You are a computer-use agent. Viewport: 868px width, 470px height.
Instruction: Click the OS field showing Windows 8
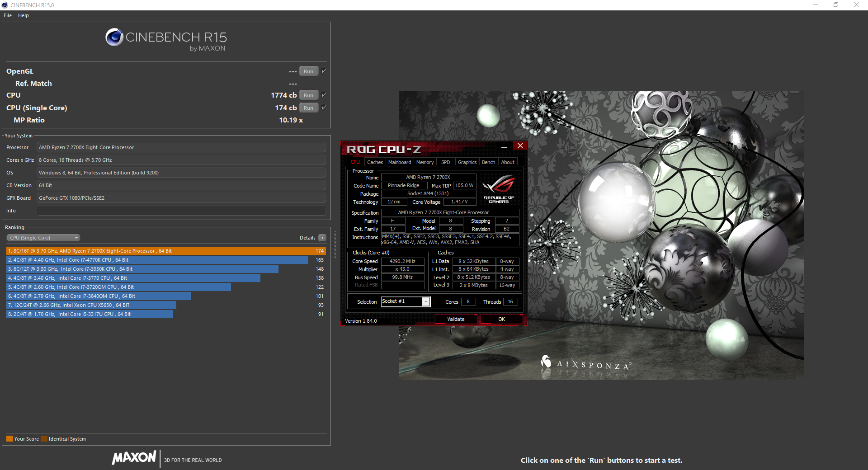point(181,173)
